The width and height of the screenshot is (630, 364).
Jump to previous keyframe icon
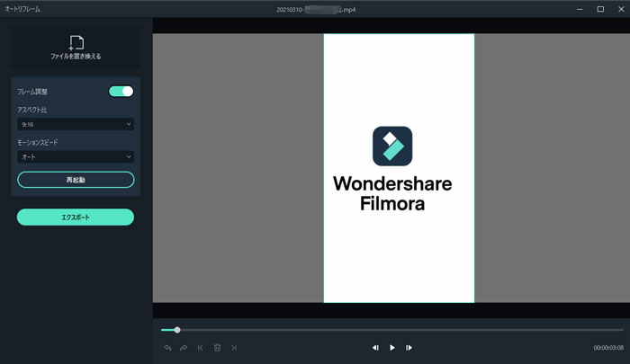[x=200, y=348]
